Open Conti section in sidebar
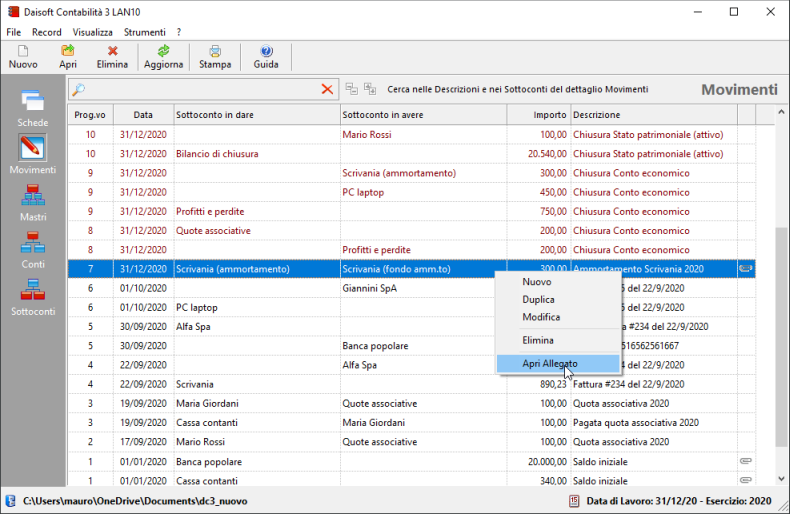The height and width of the screenshot is (514, 790). pyautogui.click(x=33, y=250)
